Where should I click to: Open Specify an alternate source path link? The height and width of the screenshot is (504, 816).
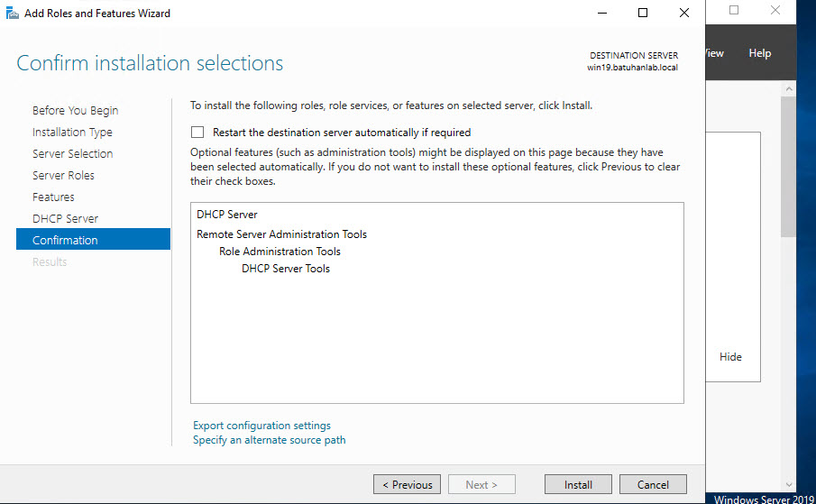[269, 440]
